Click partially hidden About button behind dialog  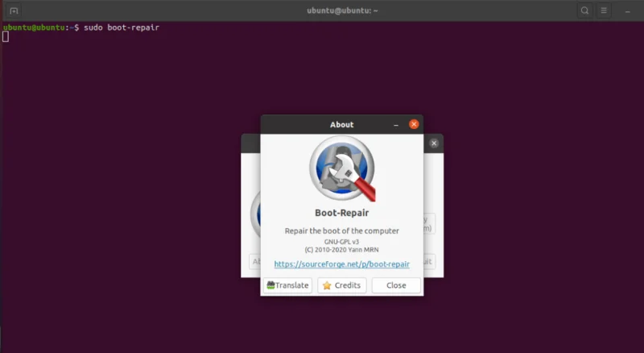(x=254, y=262)
